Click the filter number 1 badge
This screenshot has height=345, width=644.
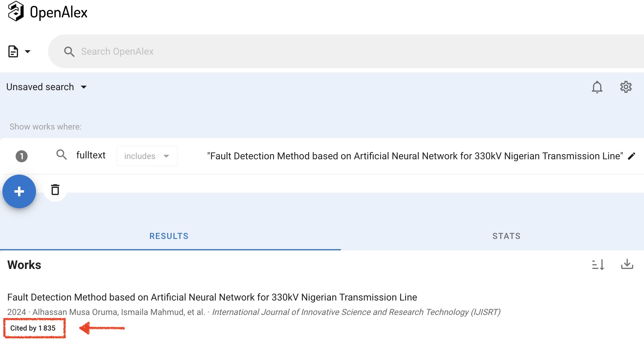(x=22, y=156)
